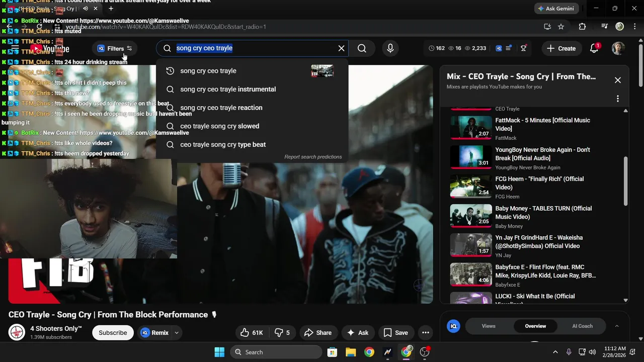
Task: Open the vidIQ Filters dropdown
Action: 115,48
